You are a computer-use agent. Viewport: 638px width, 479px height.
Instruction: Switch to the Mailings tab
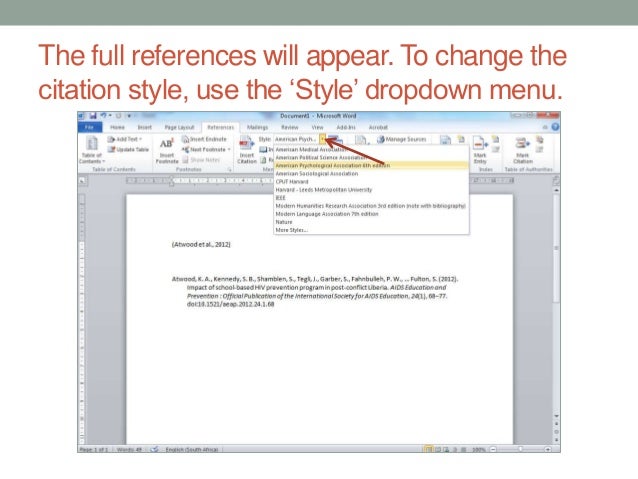[x=258, y=127]
